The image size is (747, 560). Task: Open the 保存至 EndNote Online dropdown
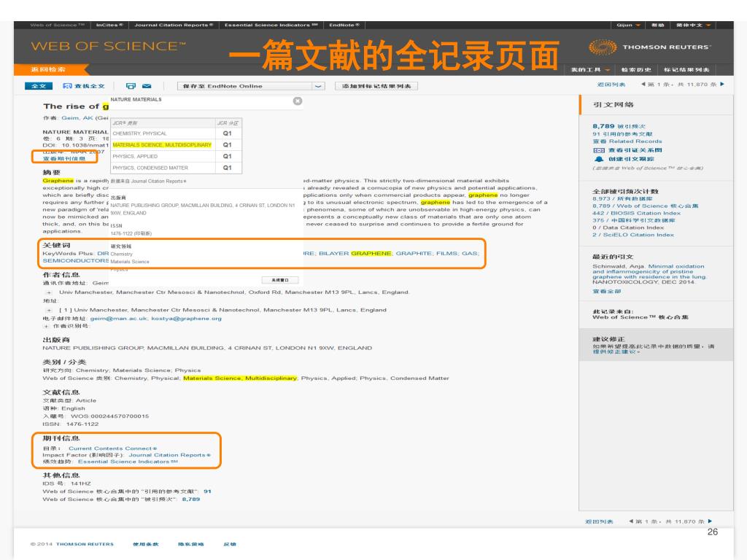[x=251, y=86]
